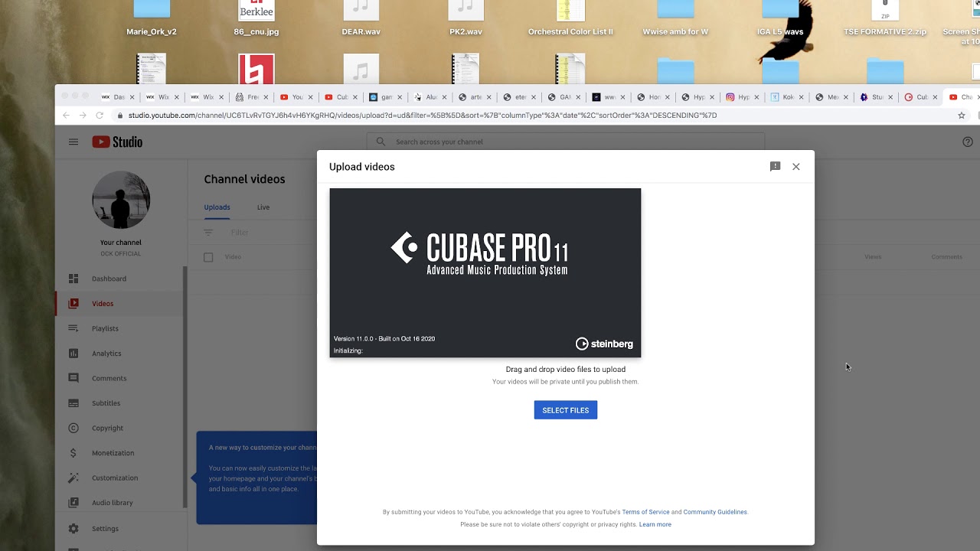Open IGA L5 wavs folder
The width and height of the screenshot is (980, 551).
click(780, 18)
